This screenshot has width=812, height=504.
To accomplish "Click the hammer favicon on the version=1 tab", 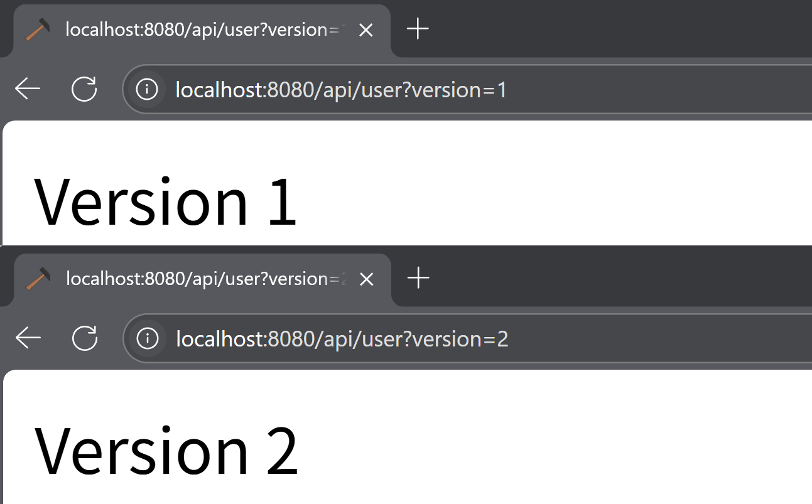I will point(36,29).
